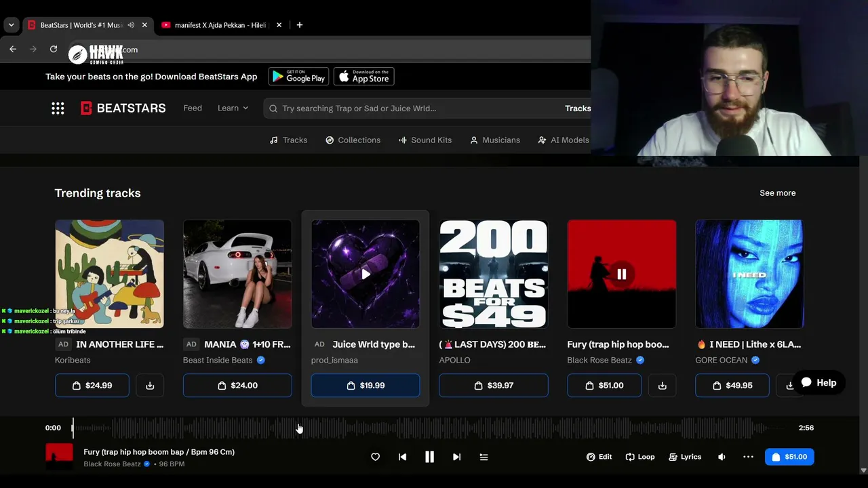
Task: Open more options in the player bar
Action: (x=748, y=457)
